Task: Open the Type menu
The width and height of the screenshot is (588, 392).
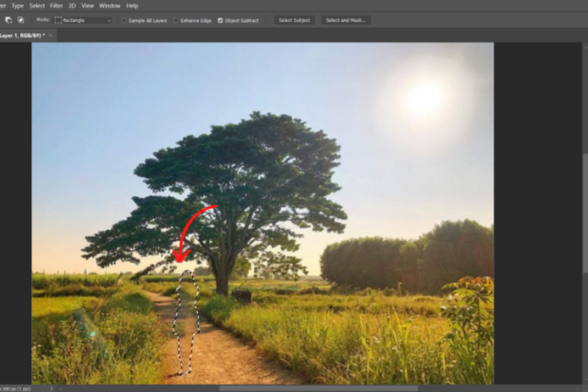Action: pyautogui.click(x=18, y=6)
